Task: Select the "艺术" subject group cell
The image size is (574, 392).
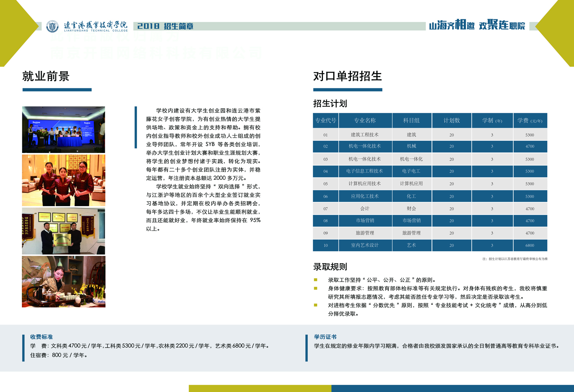Action: coord(412,246)
